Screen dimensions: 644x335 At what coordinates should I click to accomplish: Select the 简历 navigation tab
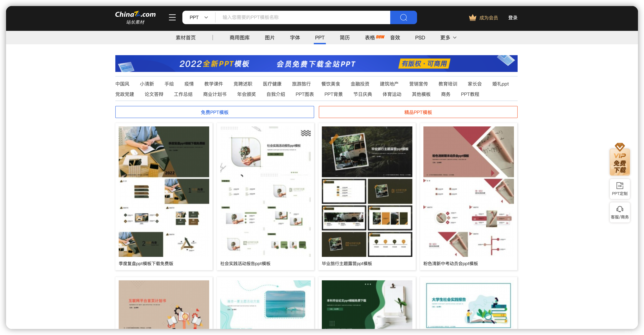(x=344, y=38)
